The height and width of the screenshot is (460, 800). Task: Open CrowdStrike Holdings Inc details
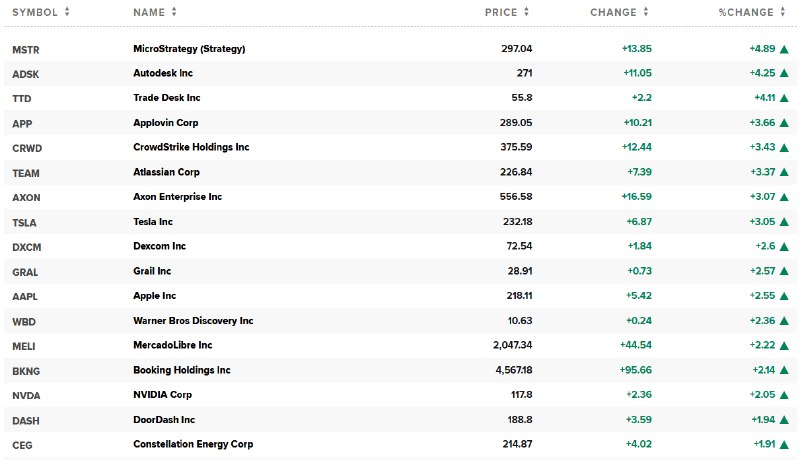(x=191, y=147)
